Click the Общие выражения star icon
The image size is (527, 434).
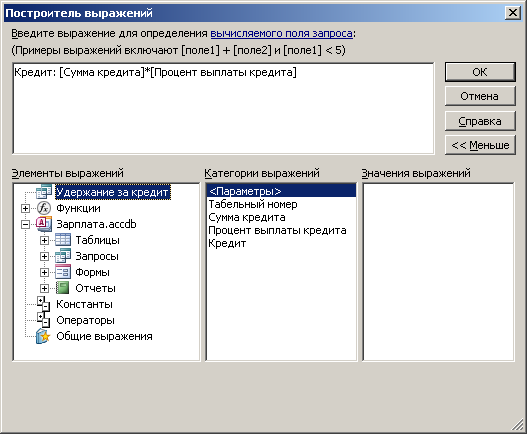pyautogui.click(x=44, y=336)
